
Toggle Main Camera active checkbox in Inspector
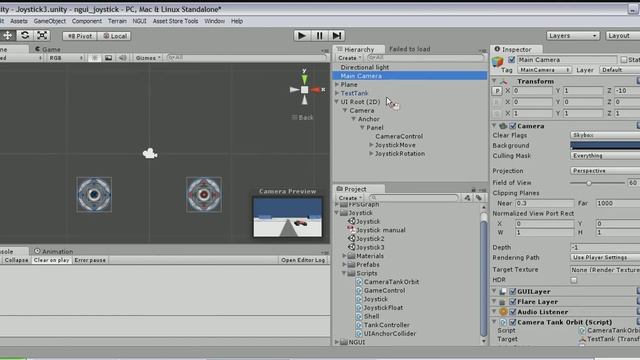(x=511, y=60)
